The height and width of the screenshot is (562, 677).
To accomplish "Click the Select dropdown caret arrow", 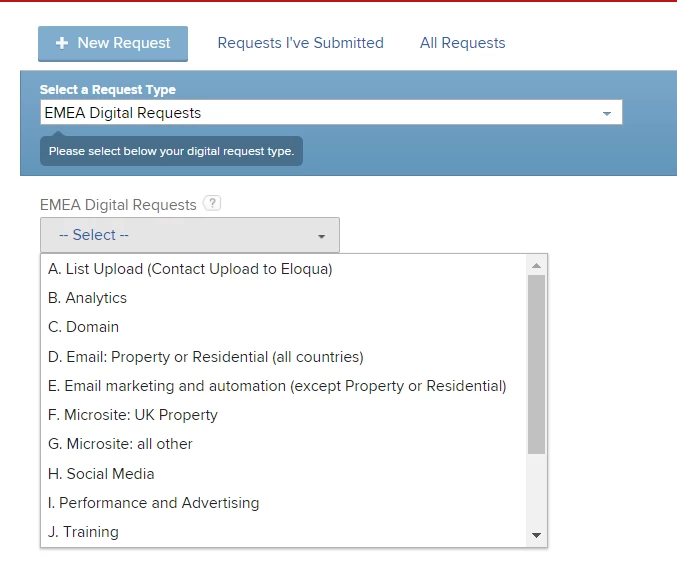I will click(321, 236).
